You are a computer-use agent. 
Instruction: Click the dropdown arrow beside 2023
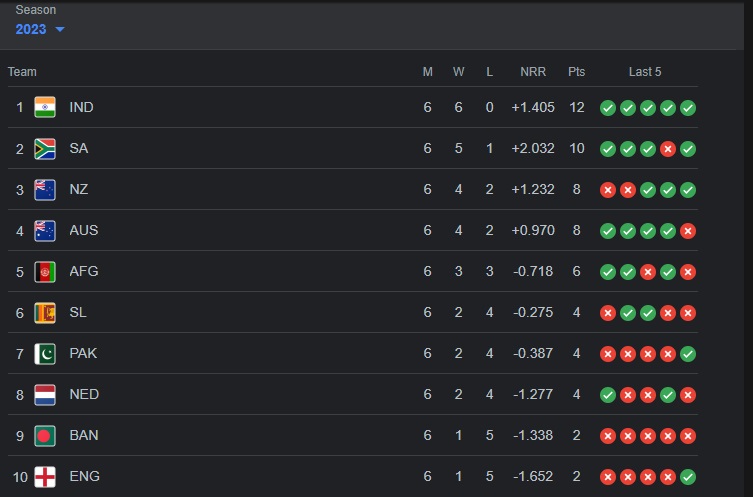pyautogui.click(x=60, y=29)
